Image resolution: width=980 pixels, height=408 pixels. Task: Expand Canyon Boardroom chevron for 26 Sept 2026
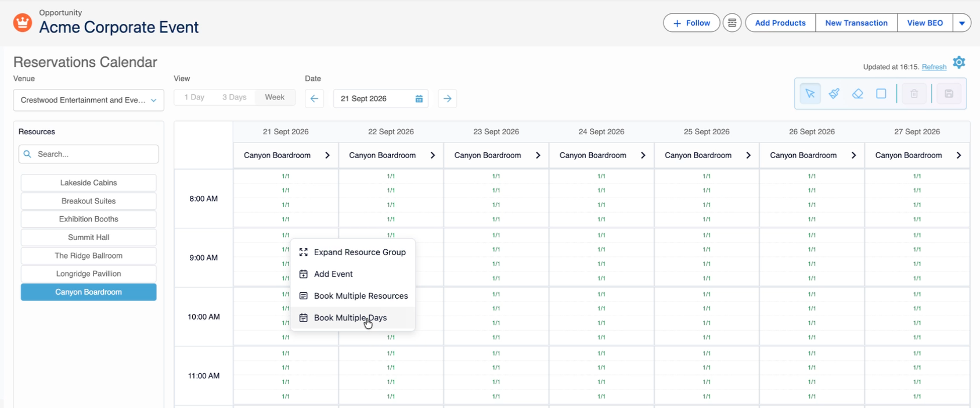(853, 155)
